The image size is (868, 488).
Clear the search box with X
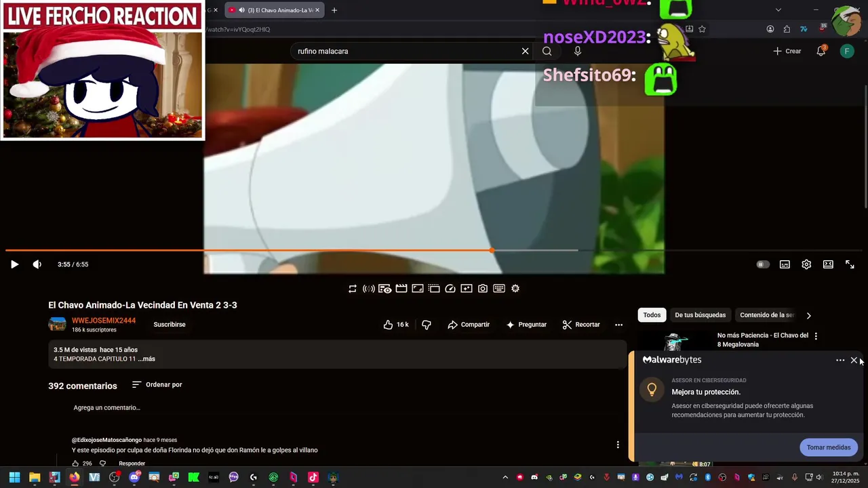[525, 51]
